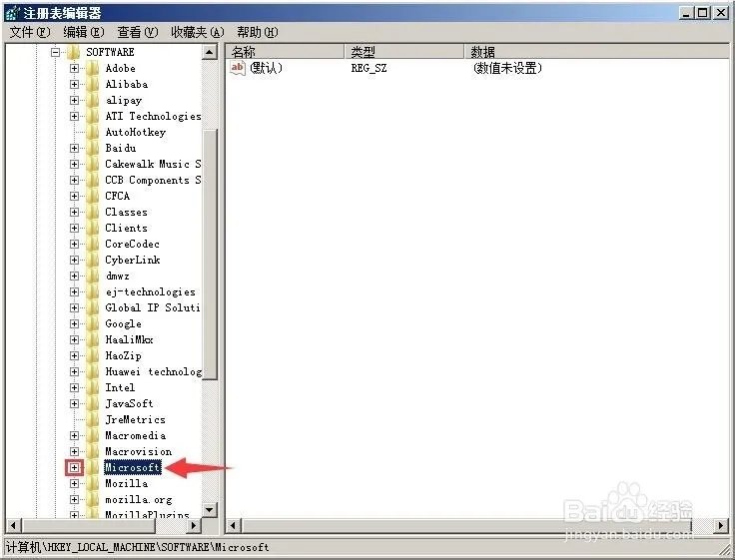Click tree pane scroll left arrow
Image resolution: width=735 pixels, height=560 pixels.
13,526
